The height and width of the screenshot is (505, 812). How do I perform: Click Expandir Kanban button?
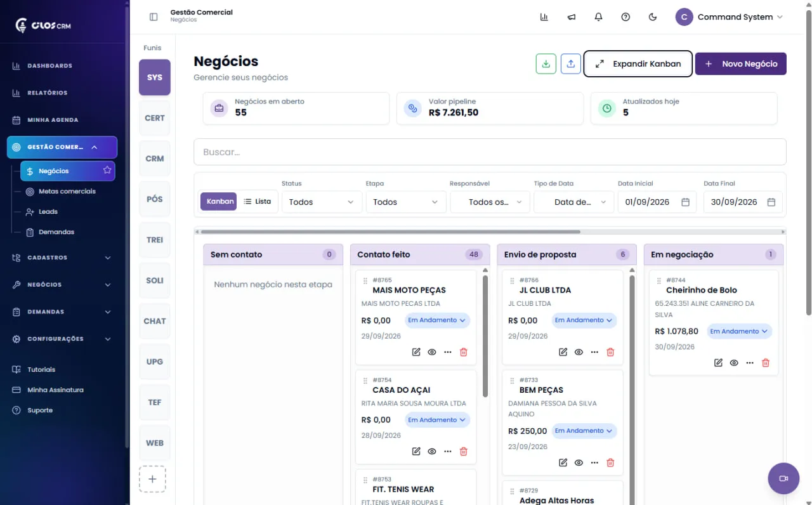638,63
